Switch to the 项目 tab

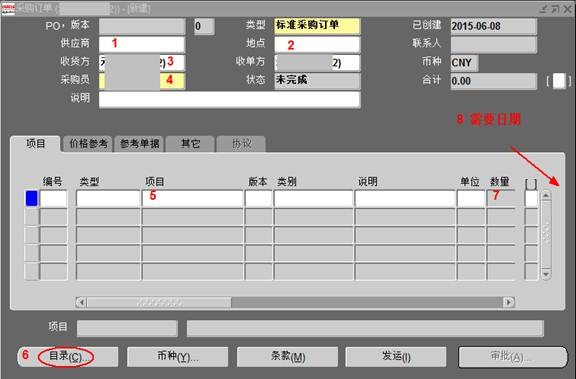pos(36,144)
